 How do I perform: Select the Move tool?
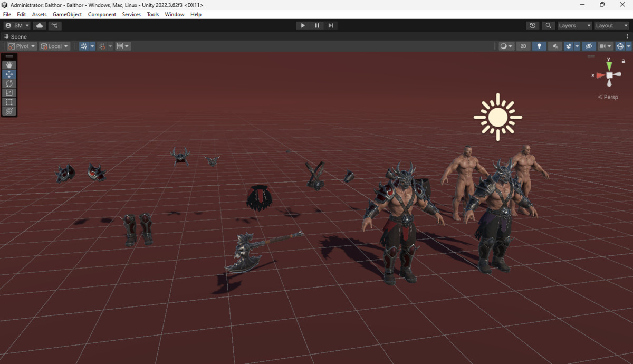coord(9,74)
